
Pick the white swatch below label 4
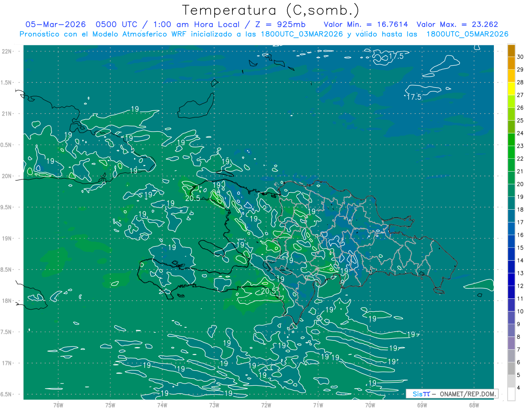point(511,394)
